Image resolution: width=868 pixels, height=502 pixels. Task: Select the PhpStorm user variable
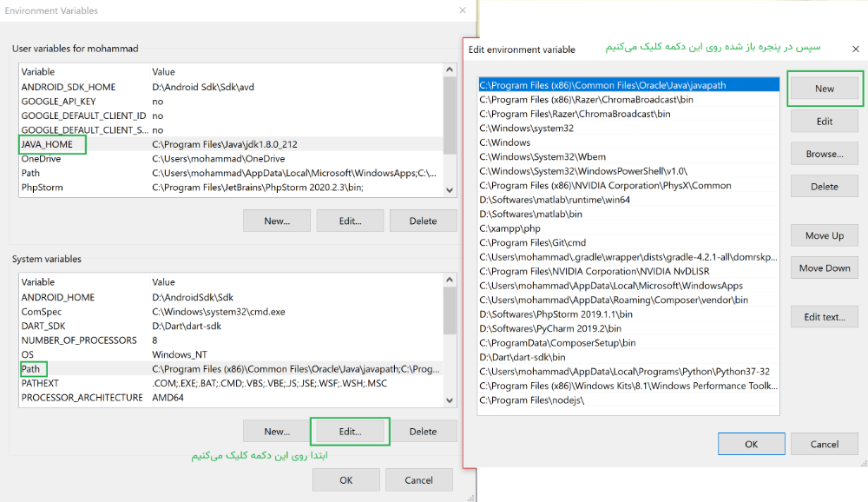231,188
